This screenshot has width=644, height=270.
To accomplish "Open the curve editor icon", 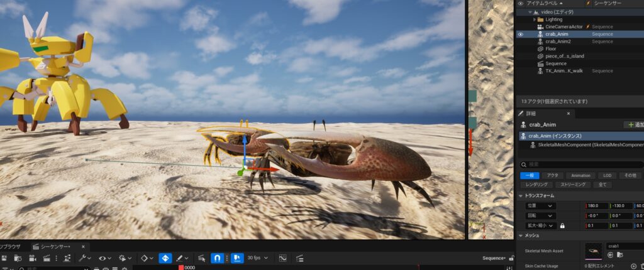I will [x=282, y=258].
